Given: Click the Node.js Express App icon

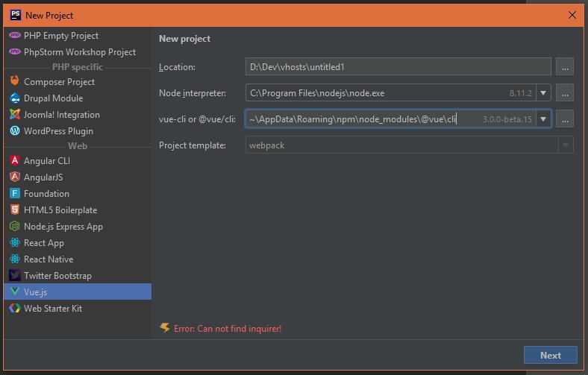Looking at the screenshot, I should click(x=15, y=227).
